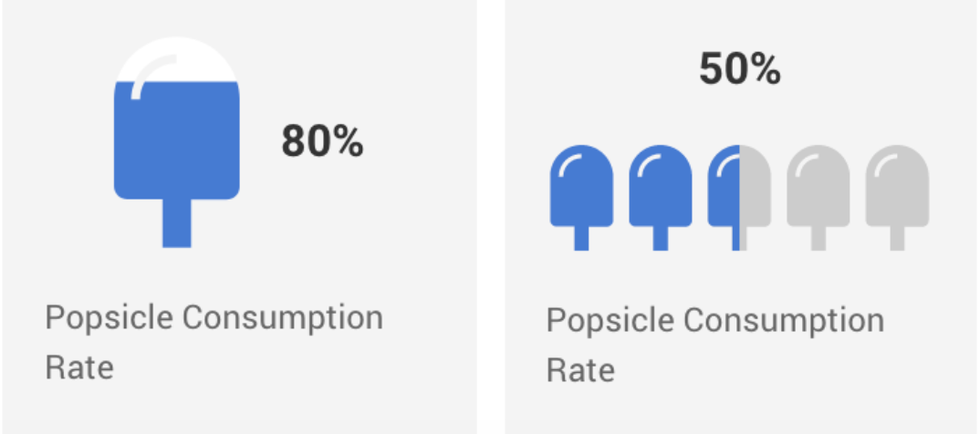Click the large blue popsicle gauge icon

tap(177, 141)
